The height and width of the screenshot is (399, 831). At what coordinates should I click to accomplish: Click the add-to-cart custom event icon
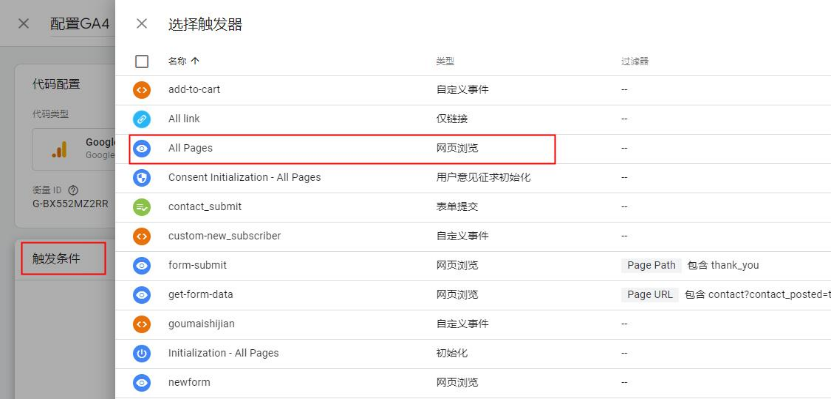(142, 90)
